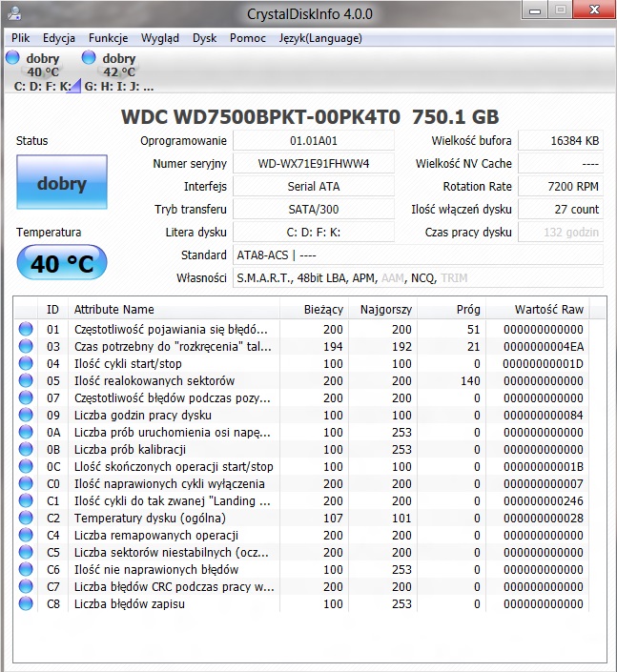Click status orb for attribute C1
The width and height of the screenshot is (617, 672).
coord(26,500)
